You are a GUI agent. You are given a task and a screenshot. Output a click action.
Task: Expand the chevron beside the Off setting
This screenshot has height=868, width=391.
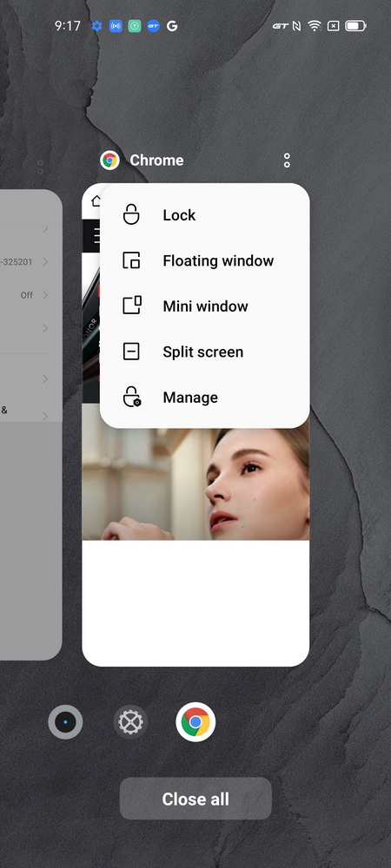tap(45, 295)
